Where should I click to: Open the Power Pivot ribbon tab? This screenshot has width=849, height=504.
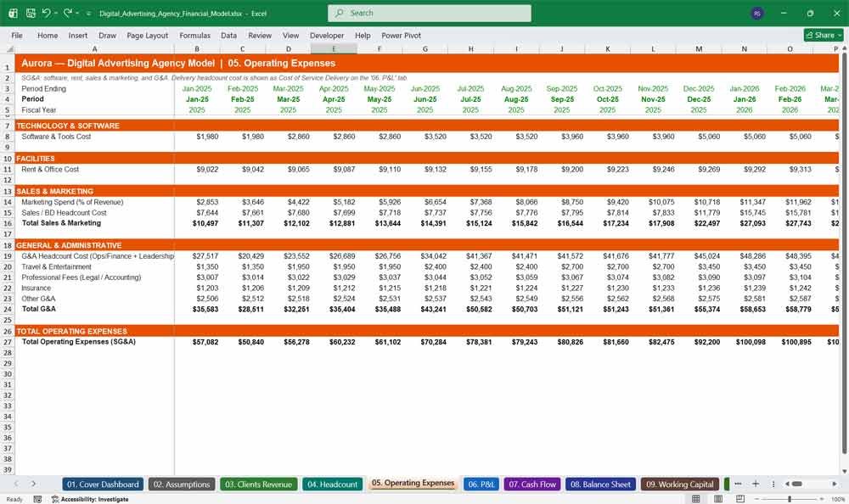402,35
